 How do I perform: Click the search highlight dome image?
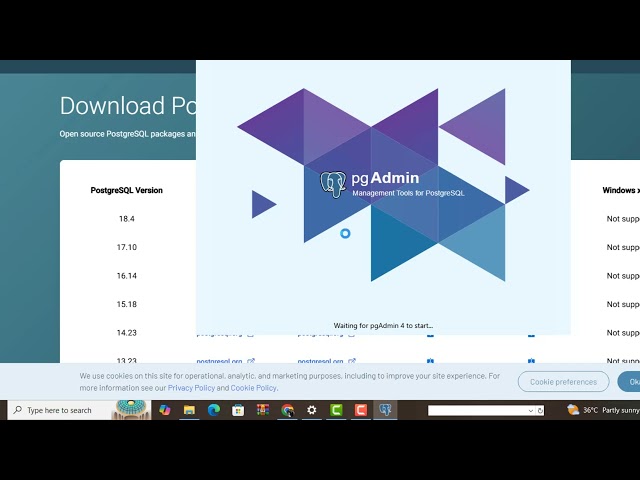pyautogui.click(x=131, y=410)
